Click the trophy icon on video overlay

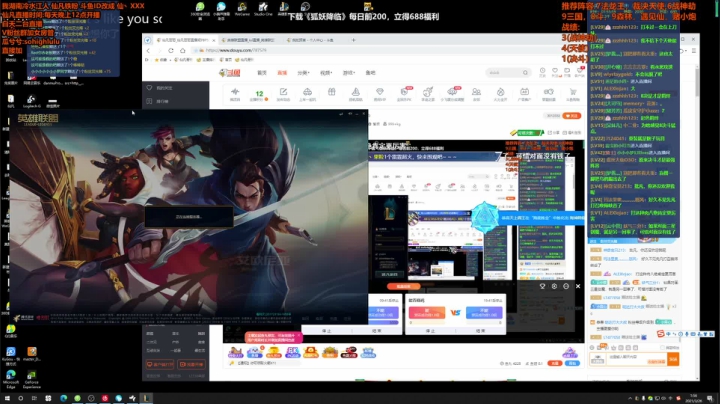click(542, 286)
